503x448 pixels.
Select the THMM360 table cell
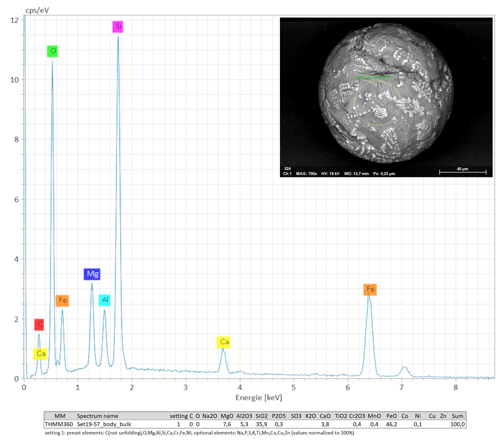click(59, 424)
